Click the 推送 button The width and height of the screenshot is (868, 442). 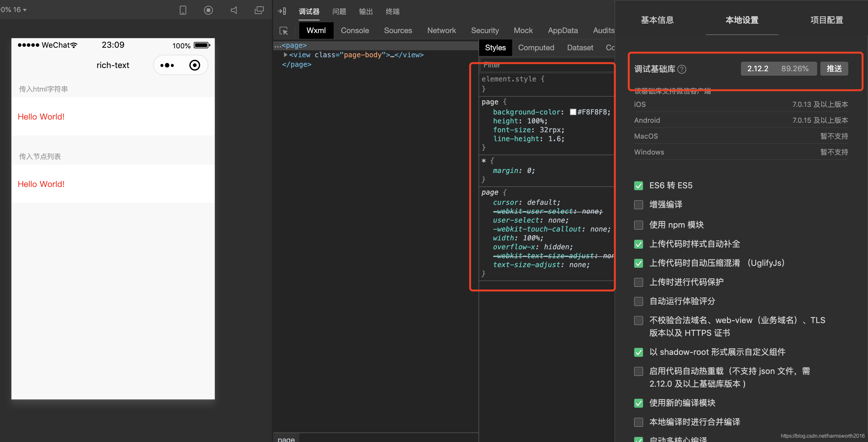click(x=834, y=68)
